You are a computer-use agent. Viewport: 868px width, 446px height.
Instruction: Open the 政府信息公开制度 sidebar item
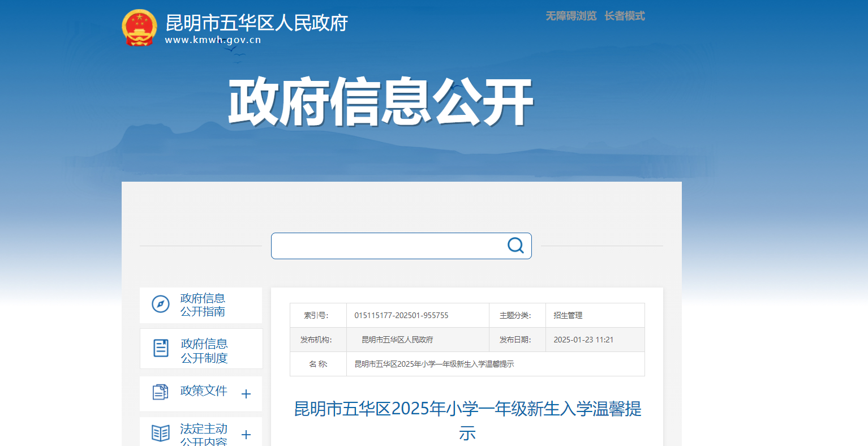(x=204, y=351)
